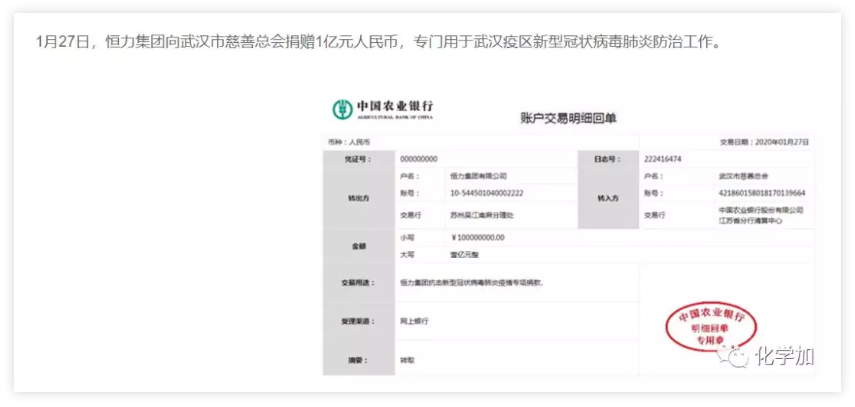Click the WeChat watermark icon beside 化学加
The height and width of the screenshot is (407, 855).
click(736, 357)
